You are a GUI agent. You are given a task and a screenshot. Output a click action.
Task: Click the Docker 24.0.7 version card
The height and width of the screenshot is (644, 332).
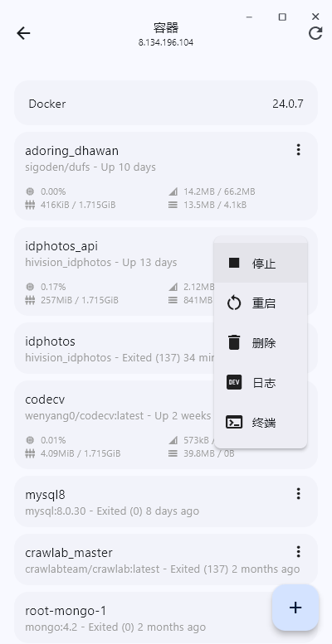166,104
